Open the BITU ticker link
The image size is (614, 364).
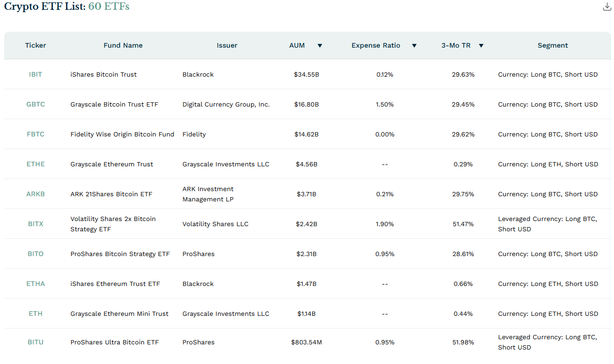click(x=36, y=342)
